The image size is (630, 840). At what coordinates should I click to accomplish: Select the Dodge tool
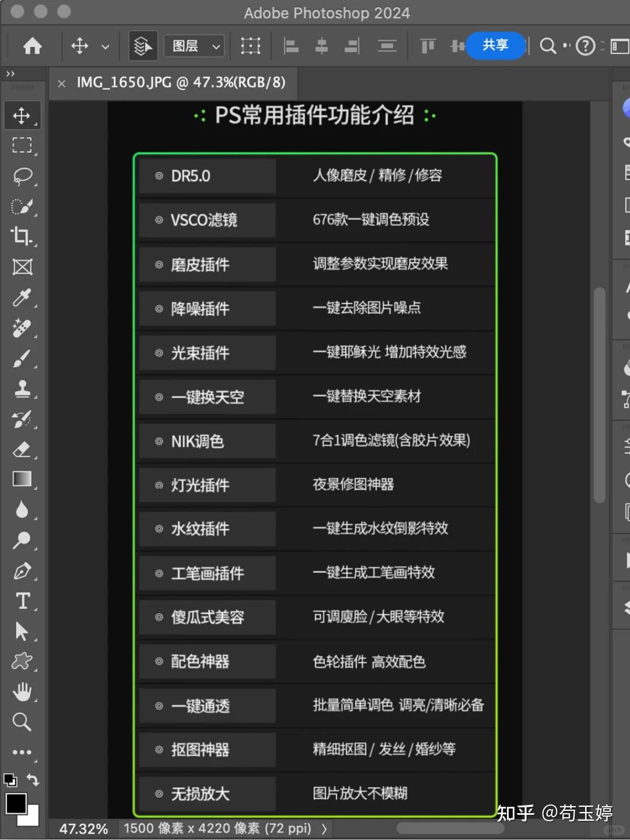tap(22, 540)
